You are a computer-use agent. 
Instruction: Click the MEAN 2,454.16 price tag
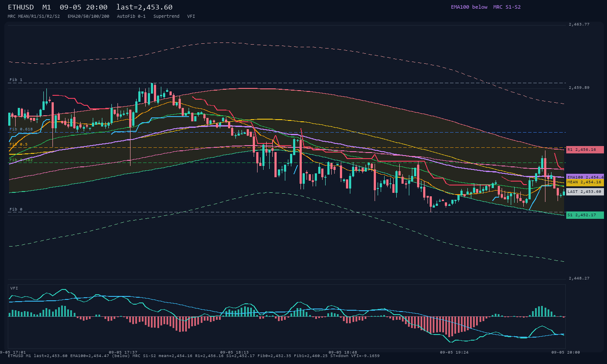coord(585,182)
